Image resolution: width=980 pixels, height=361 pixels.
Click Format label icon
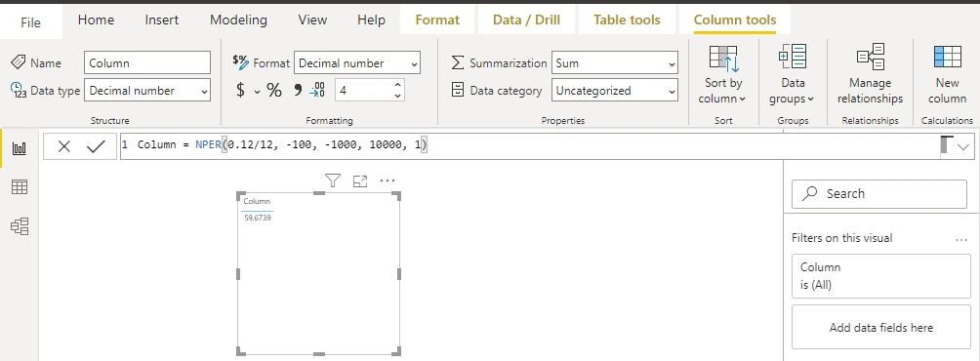click(241, 61)
